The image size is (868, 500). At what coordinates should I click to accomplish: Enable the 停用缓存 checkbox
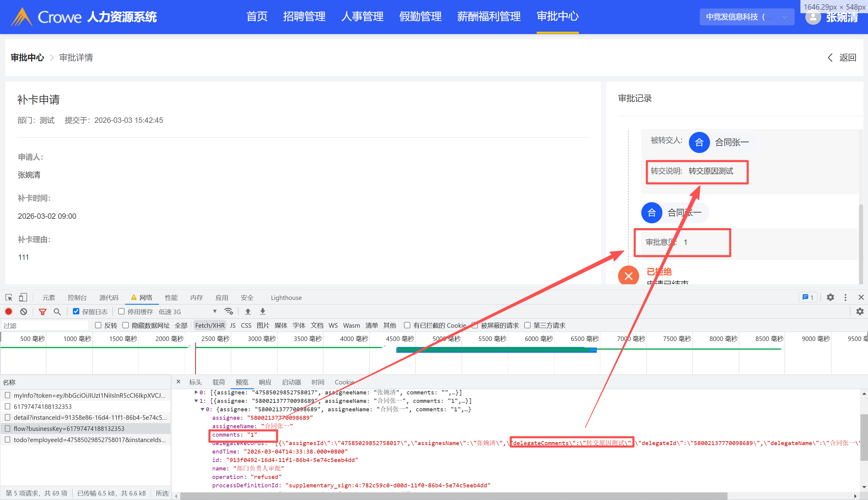click(122, 311)
